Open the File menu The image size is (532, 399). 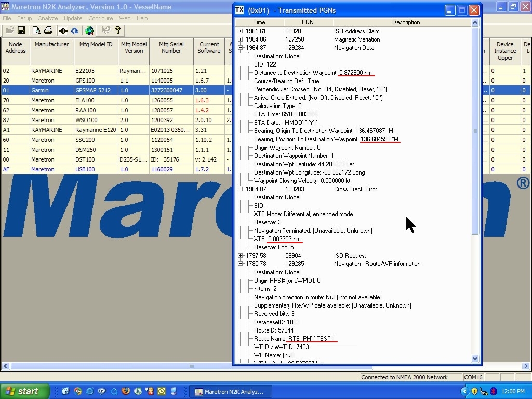point(7,18)
